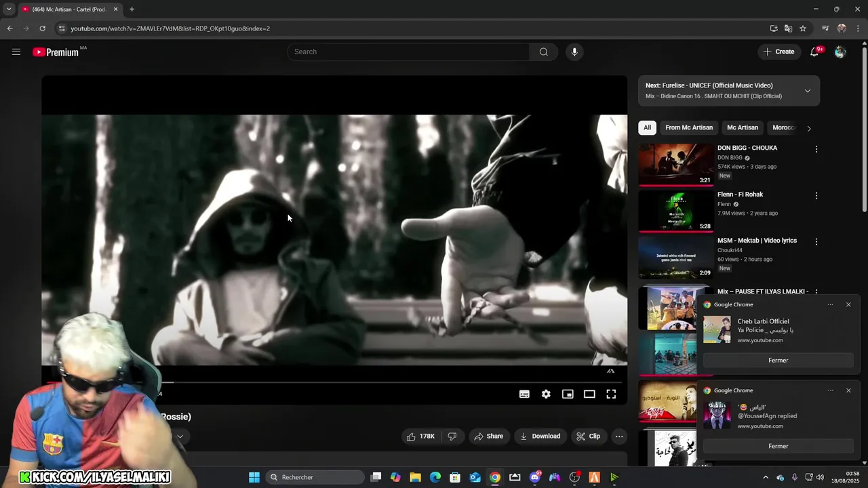Go to YouTube Premium home logo
This screenshot has width=868, height=488.
point(56,52)
